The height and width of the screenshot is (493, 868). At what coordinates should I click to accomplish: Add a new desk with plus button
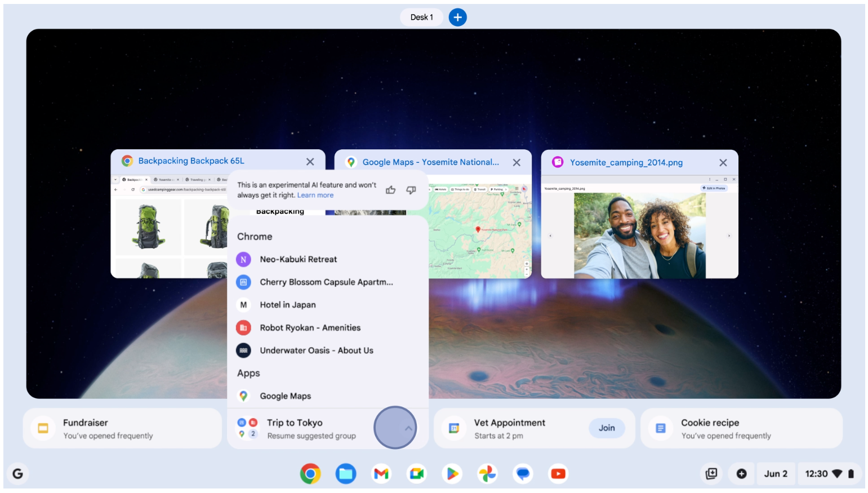click(457, 17)
